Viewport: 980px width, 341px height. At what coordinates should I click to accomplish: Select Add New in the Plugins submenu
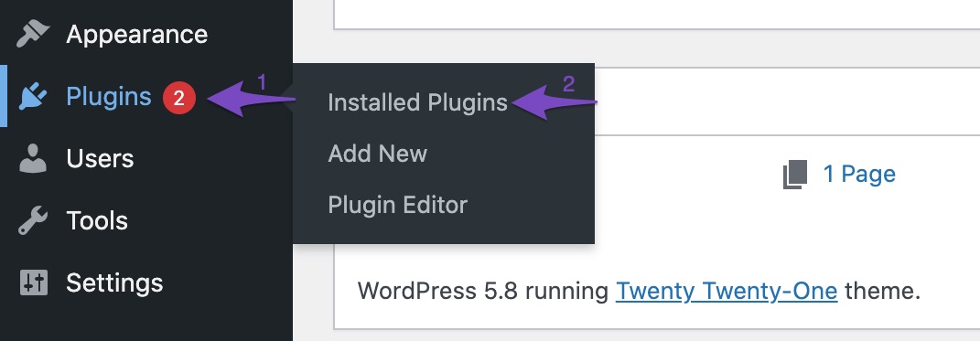tap(378, 154)
